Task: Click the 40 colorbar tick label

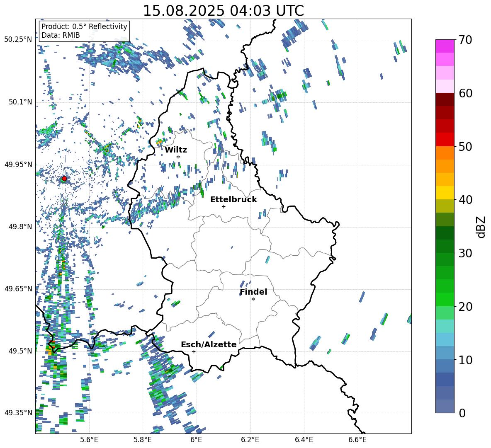Action: (x=465, y=200)
